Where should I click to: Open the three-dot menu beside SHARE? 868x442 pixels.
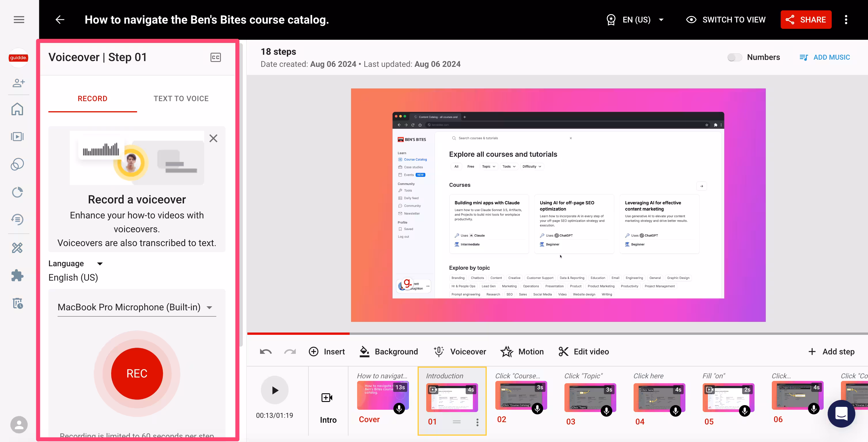[846, 20]
